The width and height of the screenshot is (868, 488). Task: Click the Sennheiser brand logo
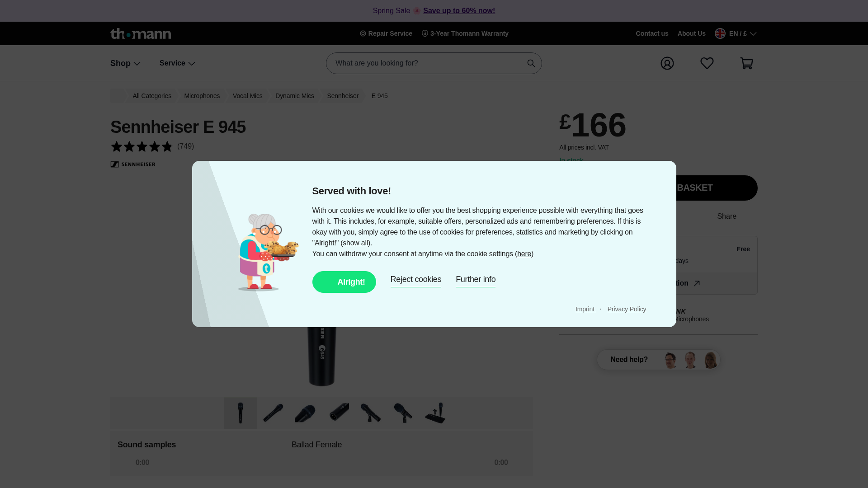[x=132, y=164]
